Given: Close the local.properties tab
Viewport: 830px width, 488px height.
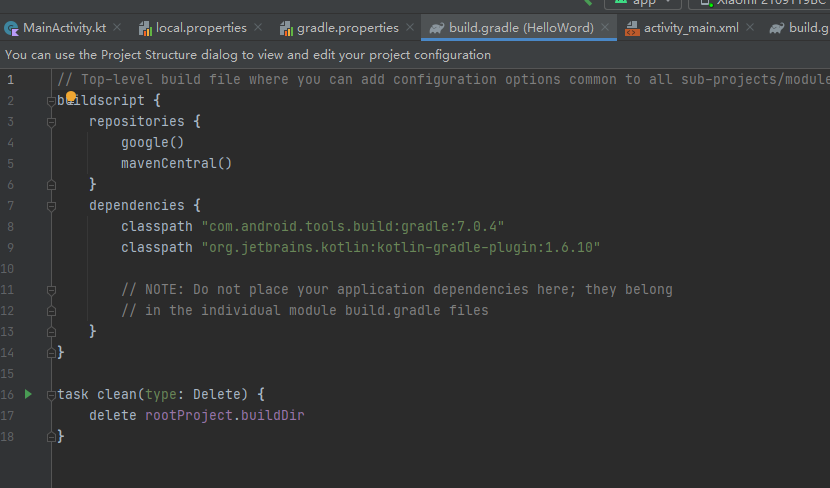Looking at the screenshot, I should point(259,28).
